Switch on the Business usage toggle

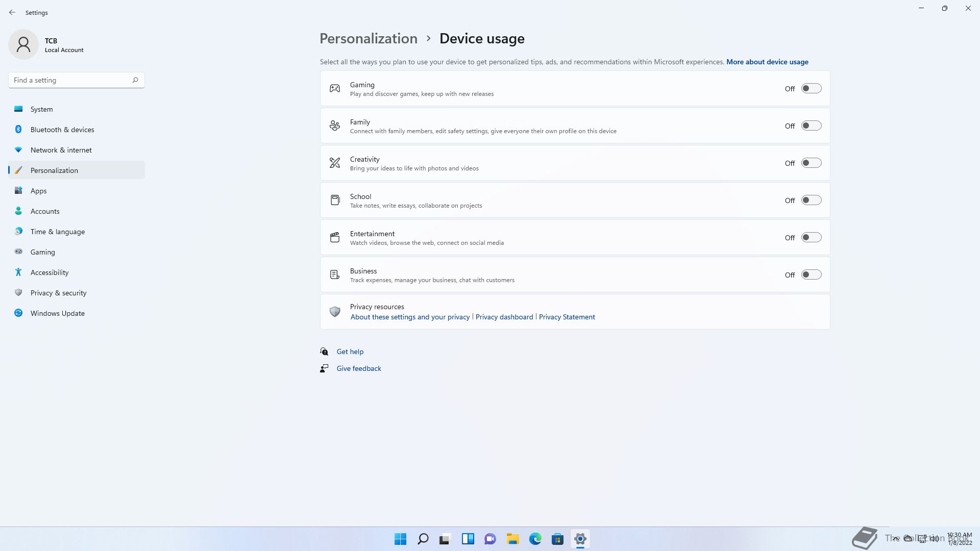(x=811, y=274)
